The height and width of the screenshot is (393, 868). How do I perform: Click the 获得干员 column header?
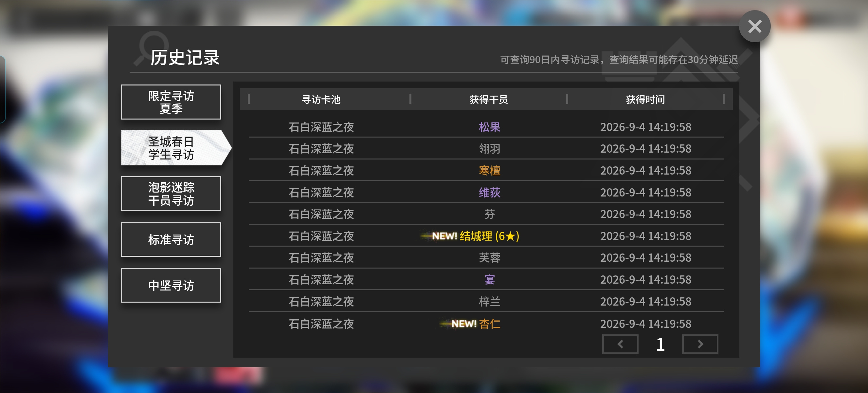[x=489, y=100]
